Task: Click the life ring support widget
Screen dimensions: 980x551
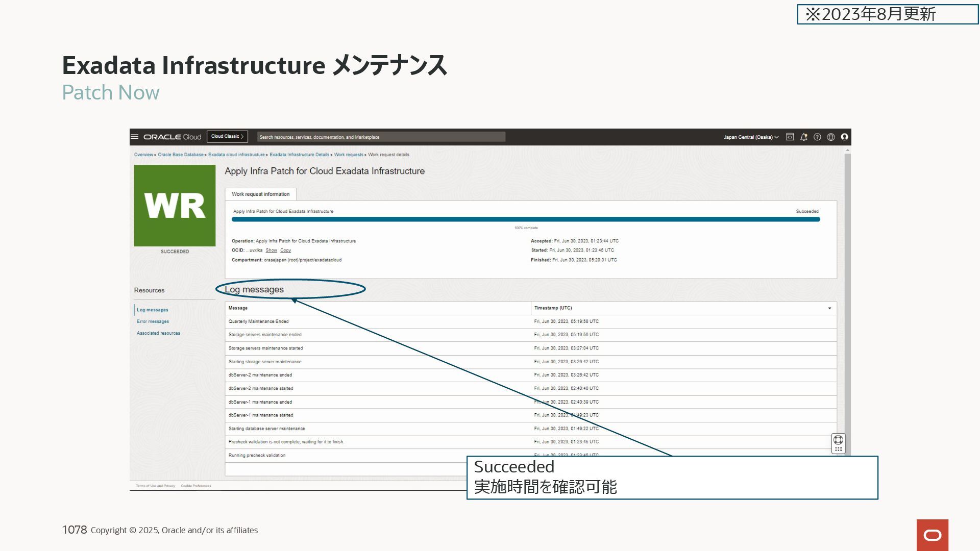Action: tap(838, 440)
